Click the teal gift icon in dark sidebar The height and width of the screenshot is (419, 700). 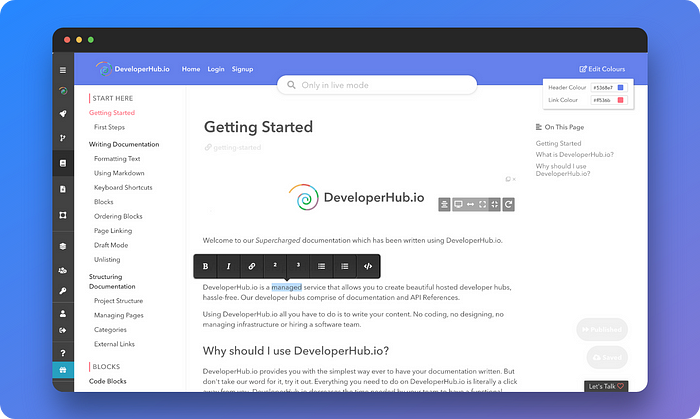pyautogui.click(x=63, y=370)
